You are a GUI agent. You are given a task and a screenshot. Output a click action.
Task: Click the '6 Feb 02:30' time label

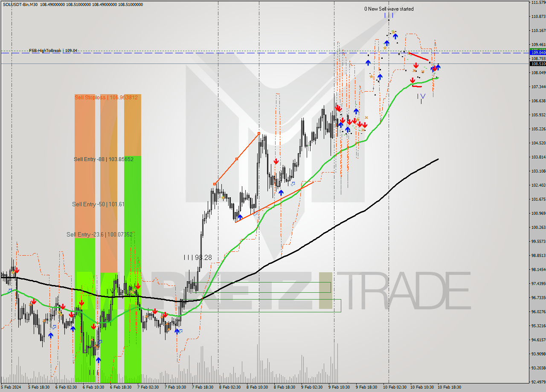[66, 387]
